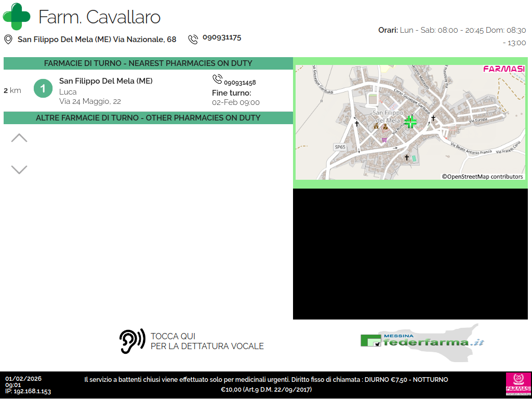Click the black panel below the map

click(410, 254)
